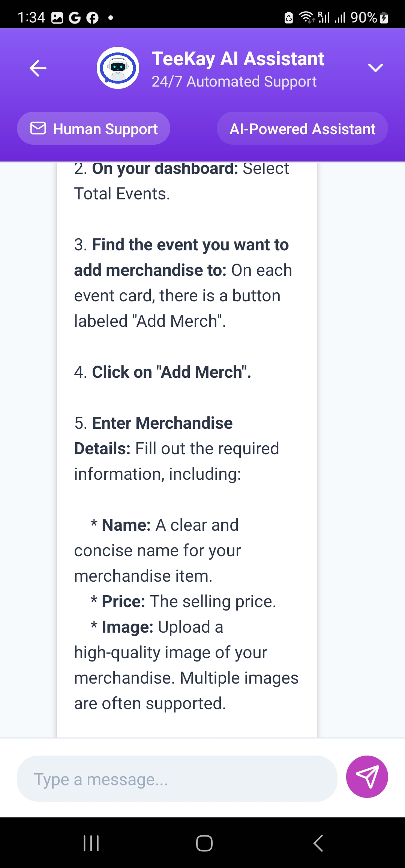
Task: Tap the robot avatar icon
Action: 118,68
